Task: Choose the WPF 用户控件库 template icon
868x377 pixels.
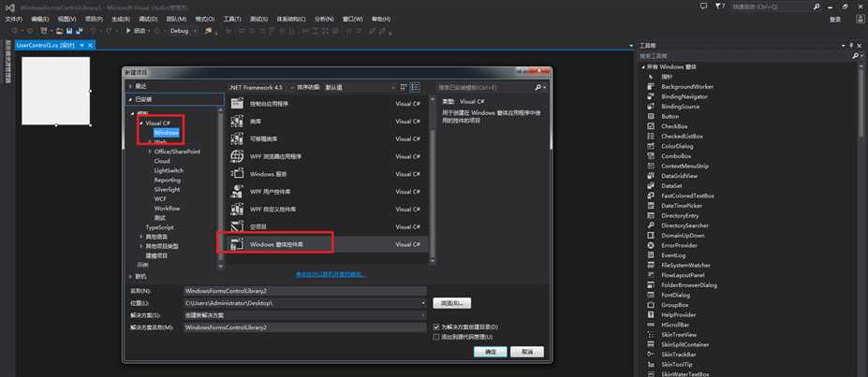Action: 237,191
